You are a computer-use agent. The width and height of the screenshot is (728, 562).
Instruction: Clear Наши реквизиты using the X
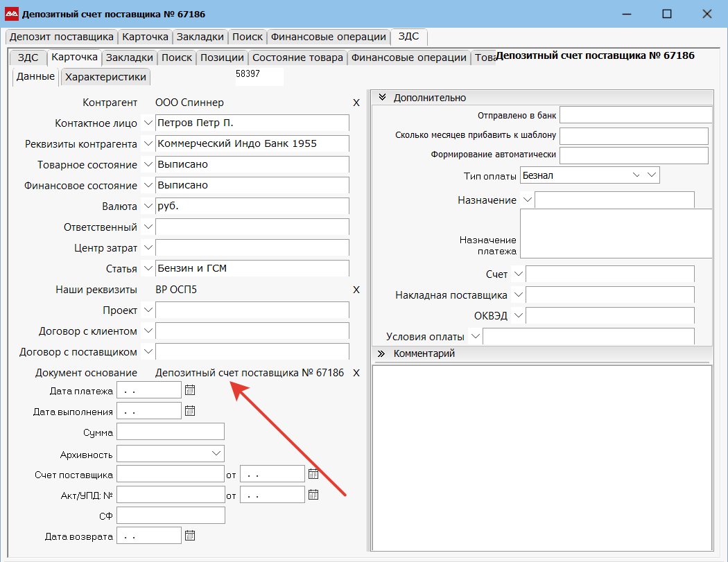pyautogui.click(x=356, y=290)
